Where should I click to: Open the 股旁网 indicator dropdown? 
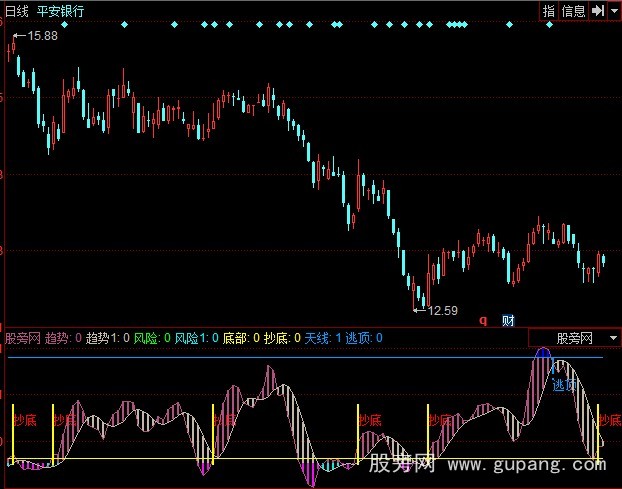click(x=574, y=339)
